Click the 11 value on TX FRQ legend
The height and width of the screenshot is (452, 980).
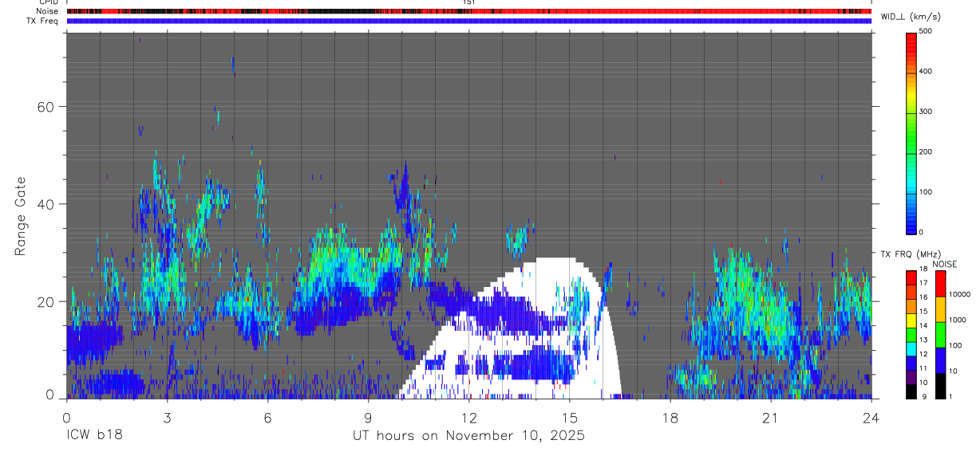[x=923, y=368]
